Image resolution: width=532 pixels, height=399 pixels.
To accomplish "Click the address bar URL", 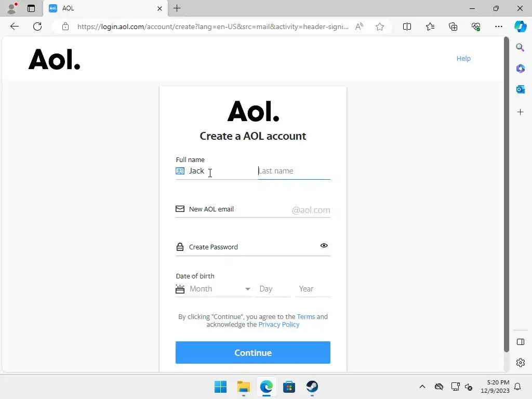I will pyautogui.click(x=212, y=26).
